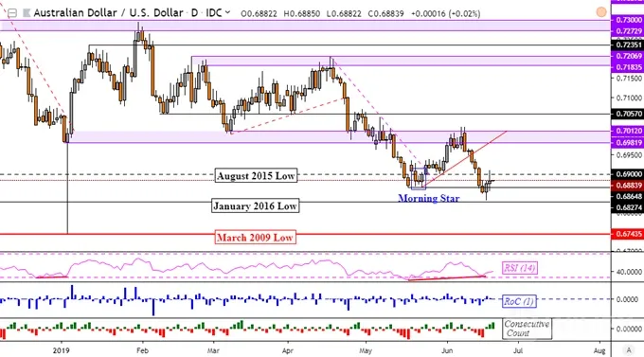Click the Morning Star annotation text
Viewport: 644px width, 357px height.
[429, 199]
